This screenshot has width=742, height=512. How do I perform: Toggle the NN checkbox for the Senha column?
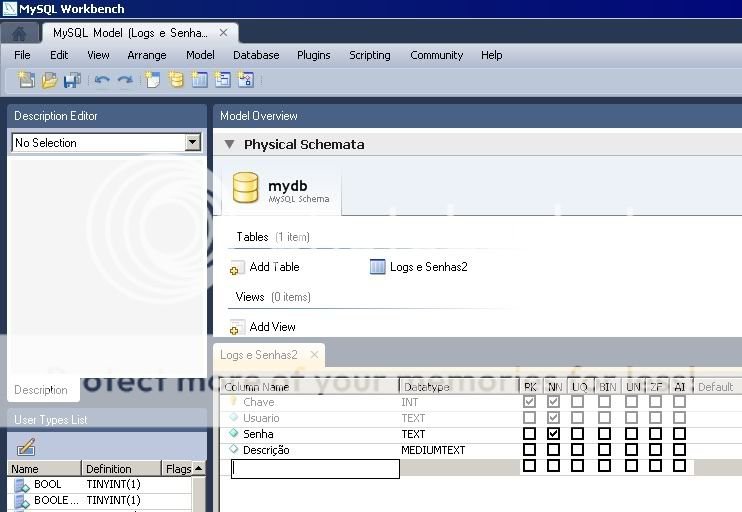pyautogui.click(x=554, y=434)
